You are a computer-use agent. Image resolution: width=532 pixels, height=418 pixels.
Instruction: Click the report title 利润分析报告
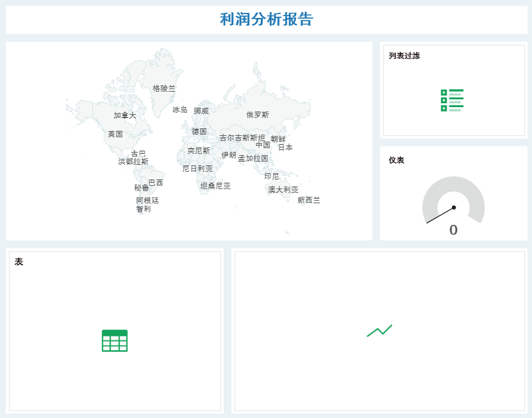(266, 19)
